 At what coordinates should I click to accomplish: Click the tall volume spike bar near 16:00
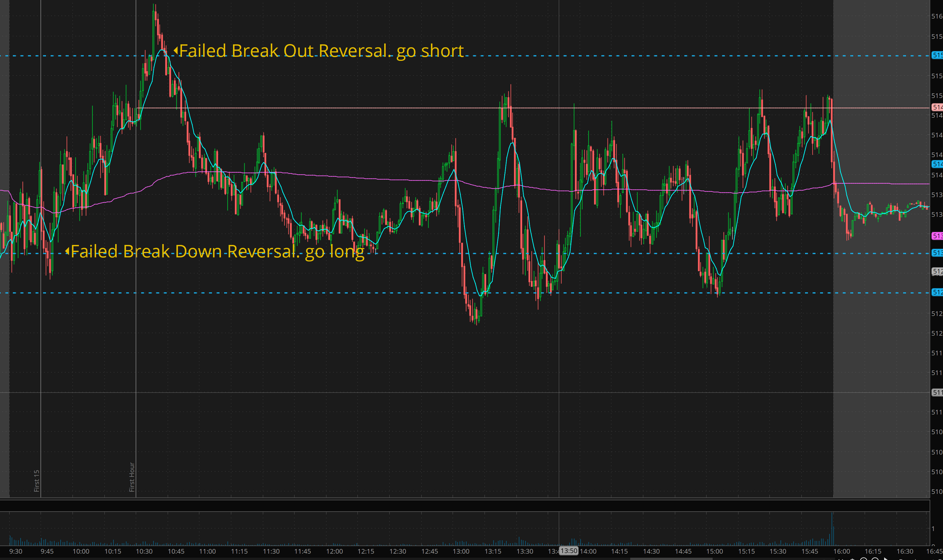(x=832, y=528)
